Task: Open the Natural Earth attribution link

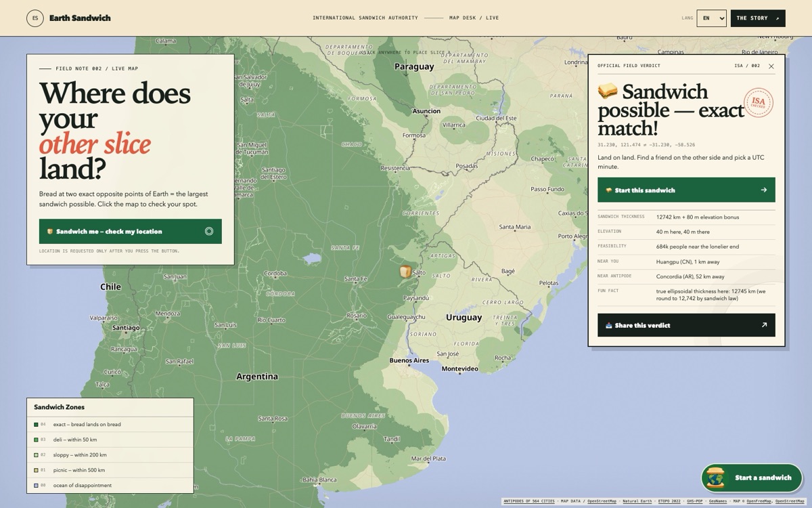Action: point(637,501)
